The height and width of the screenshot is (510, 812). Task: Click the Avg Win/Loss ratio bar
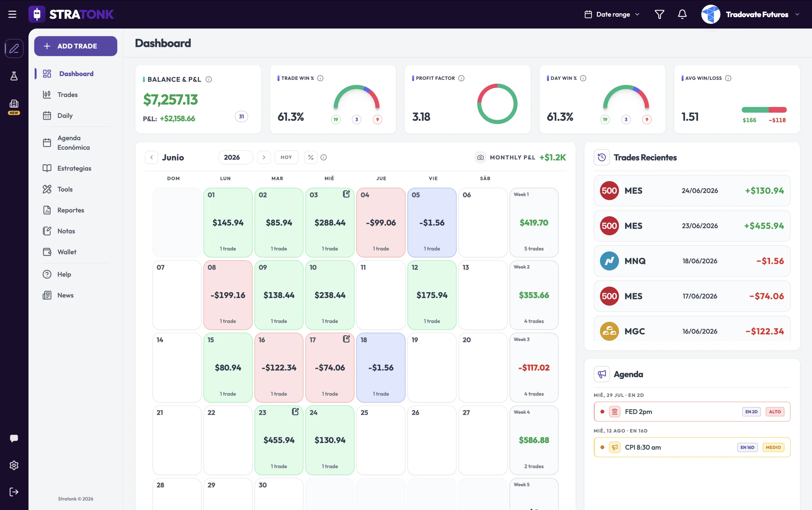[764, 110]
